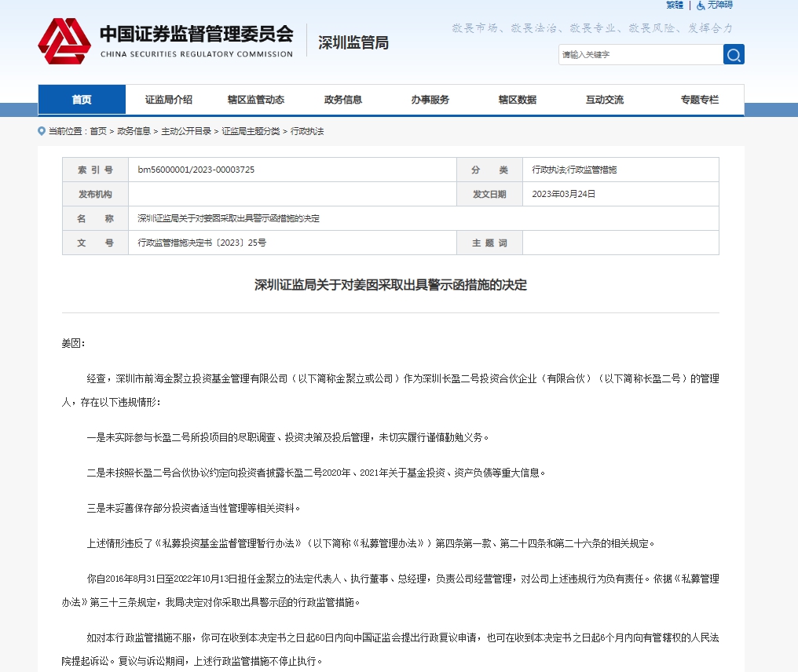This screenshot has width=798, height=672.
Task: Open the 无障碍 accessibility mode link
Action: coord(719,5)
